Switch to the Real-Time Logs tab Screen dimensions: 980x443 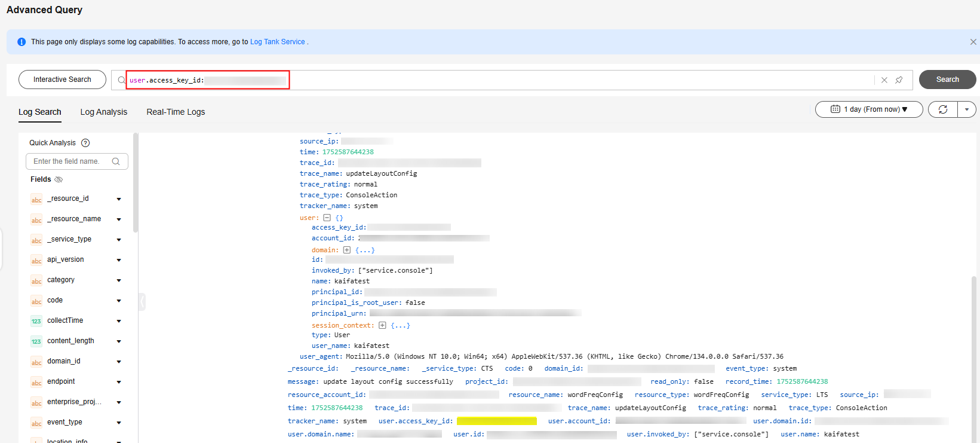tap(176, 112)
